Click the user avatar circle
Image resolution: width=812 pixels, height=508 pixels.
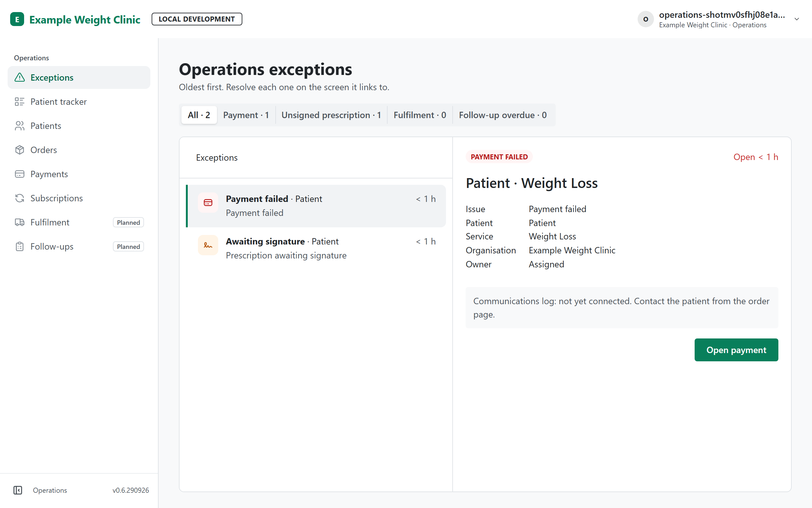coord(645,19)
